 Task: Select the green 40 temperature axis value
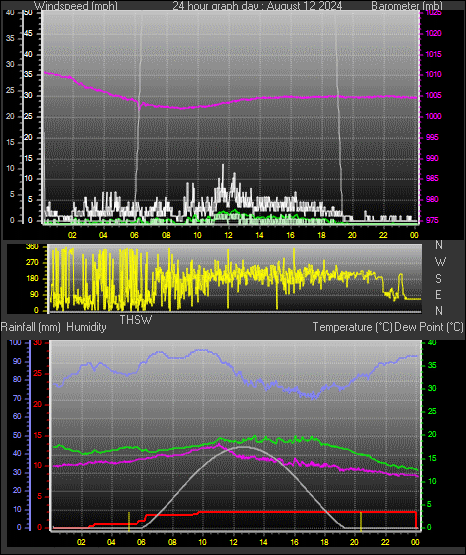[x=432, y=343]
